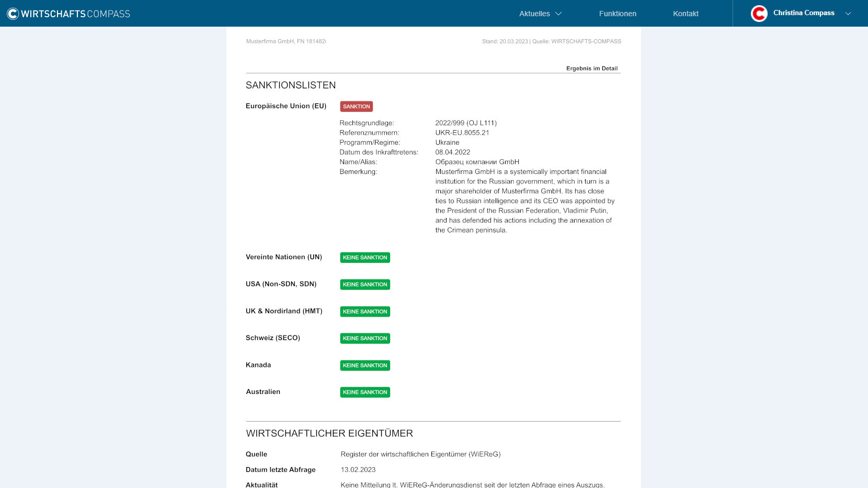Open the Christina Compass account chevron
This screenshot has height=488, width=868.
tap(848, 14)
